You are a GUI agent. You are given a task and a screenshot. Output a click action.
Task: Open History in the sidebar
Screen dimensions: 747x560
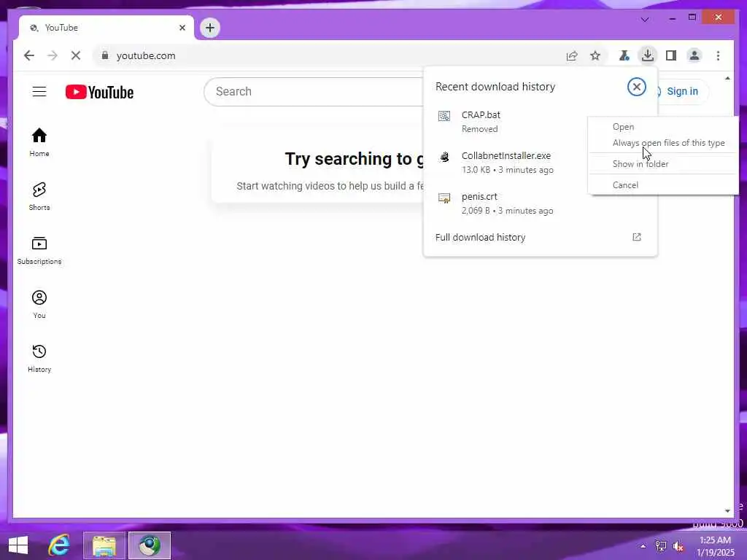pos(39,358)
